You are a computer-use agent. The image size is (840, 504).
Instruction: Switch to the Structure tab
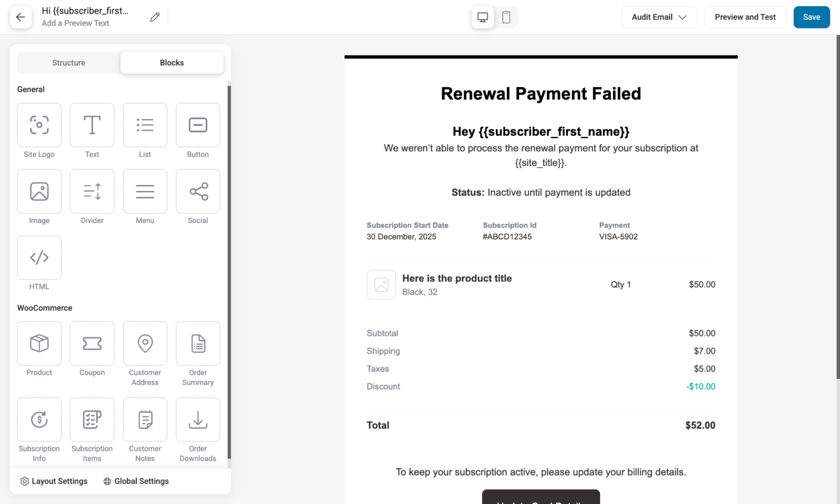tap(68, 62)
